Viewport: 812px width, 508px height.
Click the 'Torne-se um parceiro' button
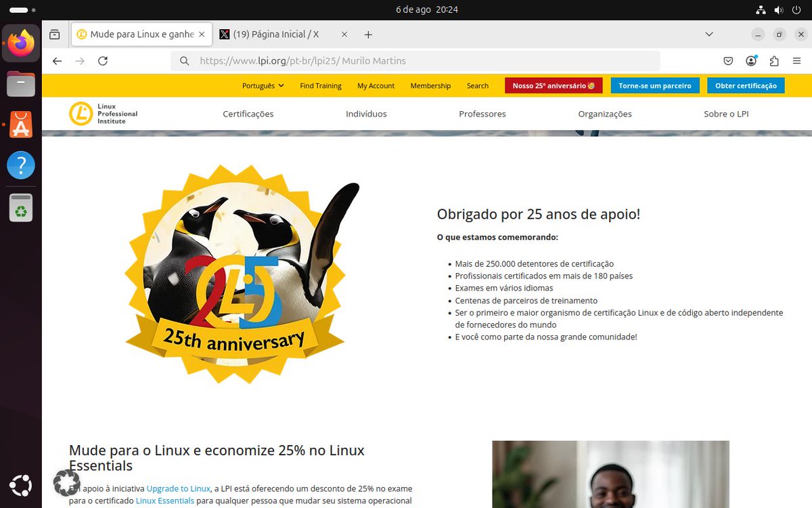coord(655,86)
